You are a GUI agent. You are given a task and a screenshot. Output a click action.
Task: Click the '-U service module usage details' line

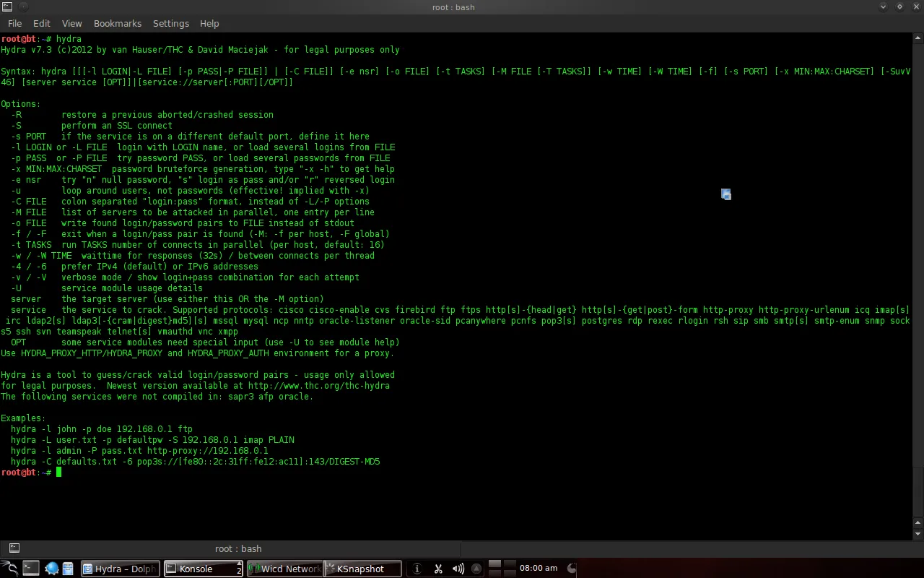[107, 288]
